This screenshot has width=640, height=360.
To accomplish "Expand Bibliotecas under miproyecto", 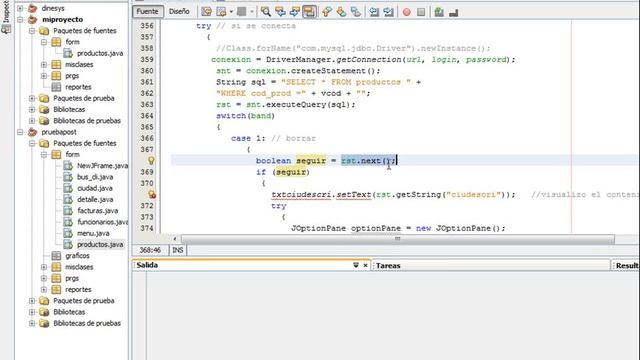I will (32, 109).
